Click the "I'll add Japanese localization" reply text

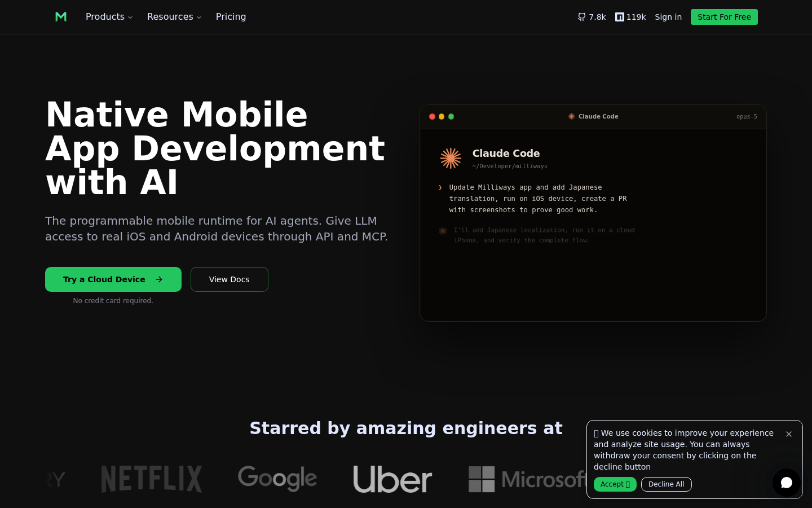coord(544,235)
